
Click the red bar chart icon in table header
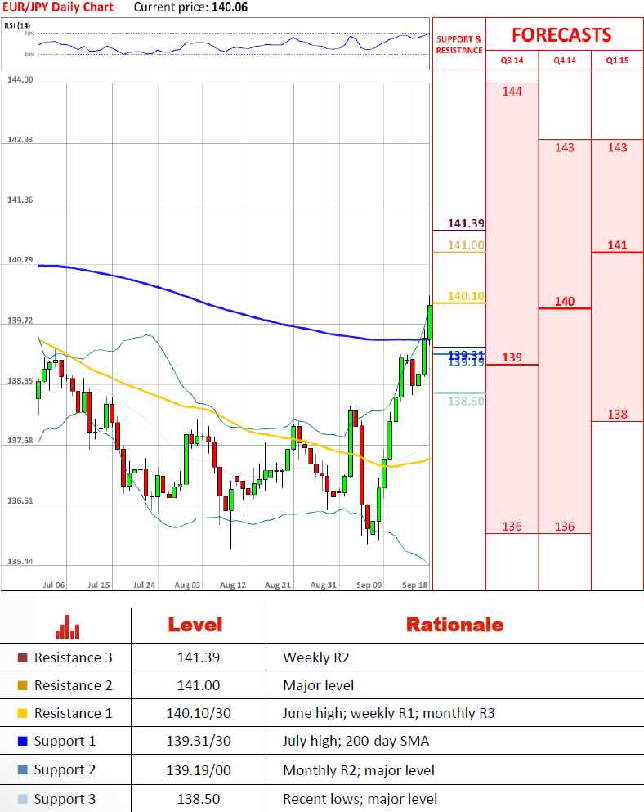pyautogui.click(x=67, y=626)
